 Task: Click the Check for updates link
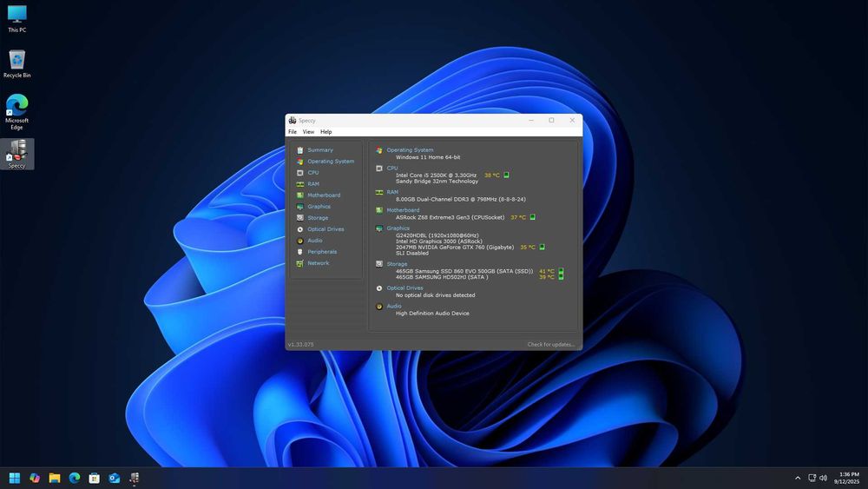551,345
